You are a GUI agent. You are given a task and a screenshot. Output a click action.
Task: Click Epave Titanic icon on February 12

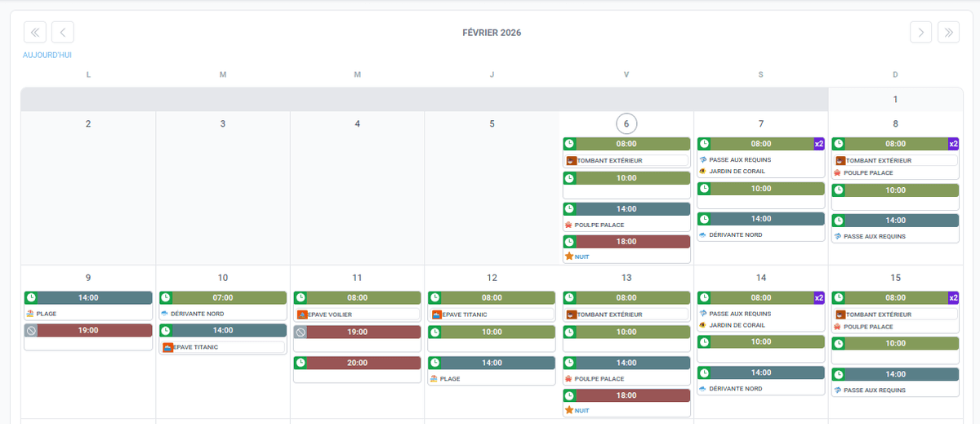pyautogui.click(x=437, y=315)
